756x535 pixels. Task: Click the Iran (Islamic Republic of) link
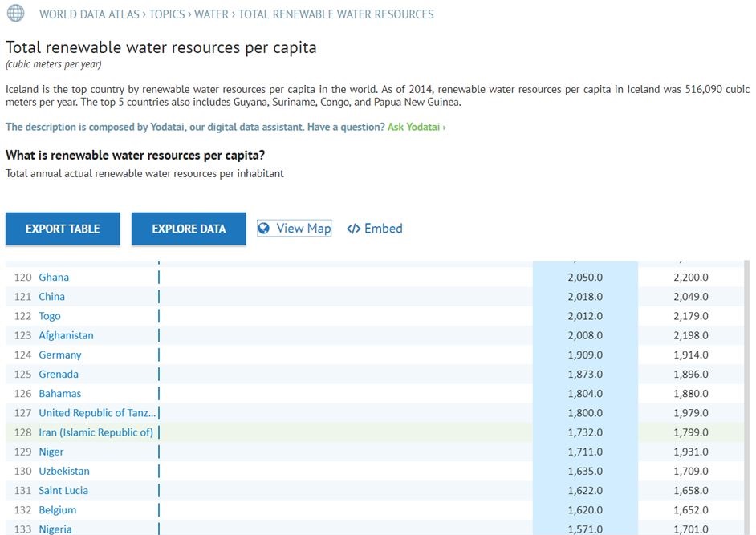click(x=96, y=432)
